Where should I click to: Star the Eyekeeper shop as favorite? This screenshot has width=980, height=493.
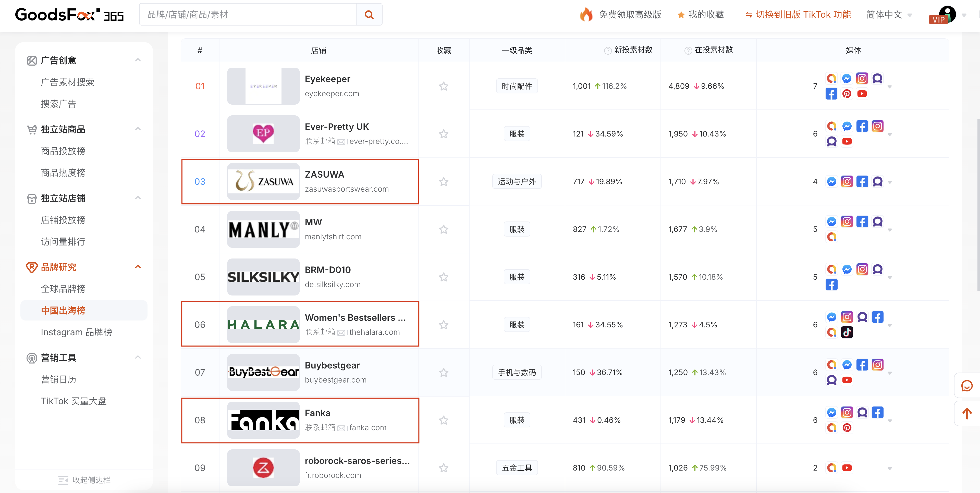443,86
